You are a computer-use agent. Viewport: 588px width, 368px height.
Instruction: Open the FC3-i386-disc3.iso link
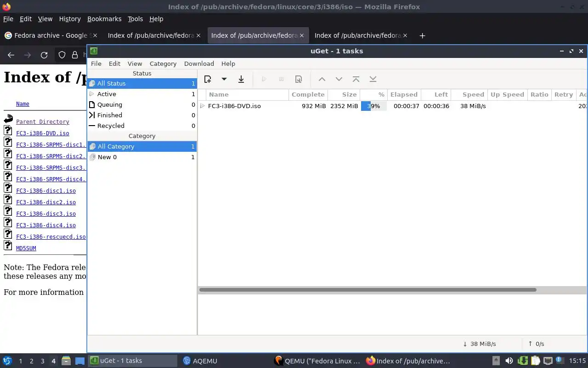pyautogui.click(x=46, y=214)
